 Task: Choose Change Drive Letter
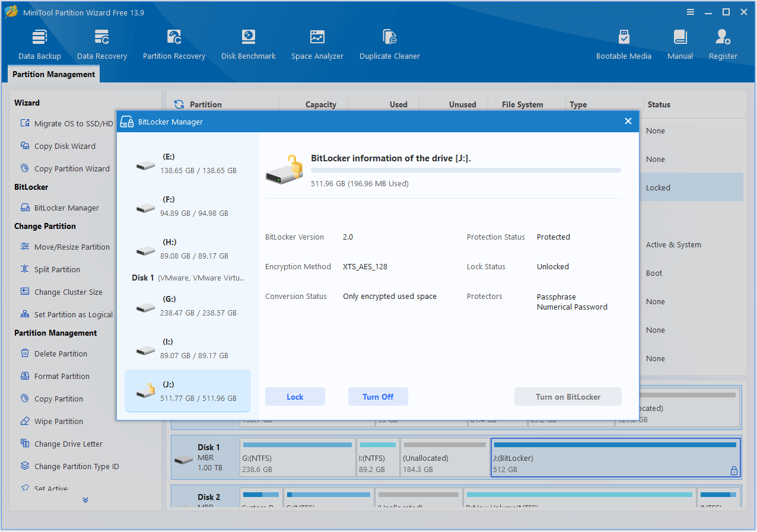coord(61,444)
